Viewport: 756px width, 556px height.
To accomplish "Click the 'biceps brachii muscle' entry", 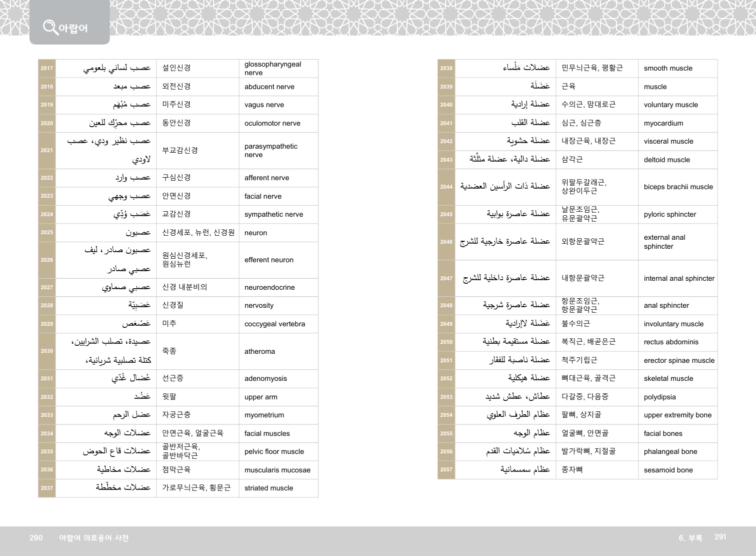I will 678,187.
